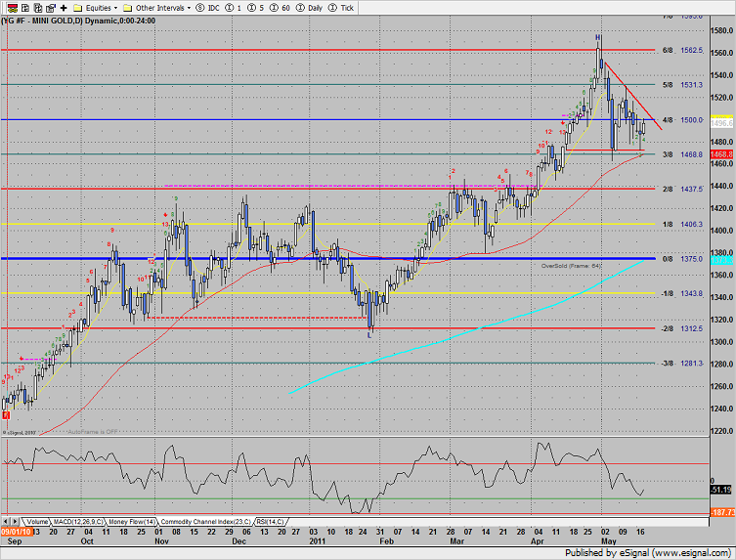Viewport: 736px width, 560px height.
Task: Click the double page refresh icon in toolbar
Action: coord(38,8)
